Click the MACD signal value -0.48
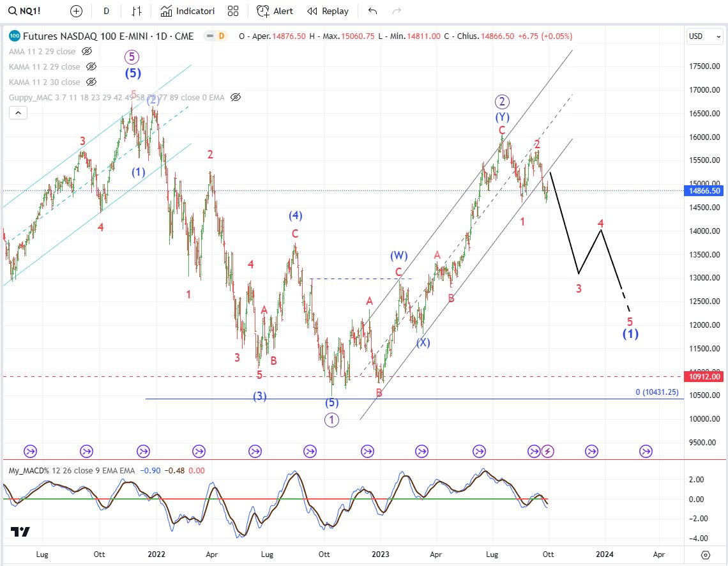 pos(174,470)
